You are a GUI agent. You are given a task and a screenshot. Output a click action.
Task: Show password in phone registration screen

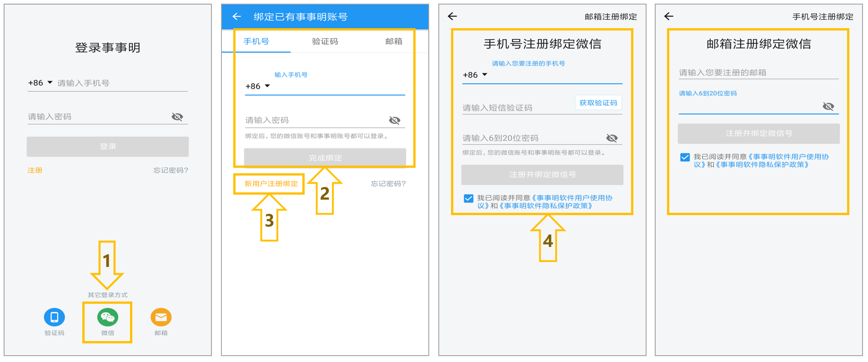pos(612,138)
